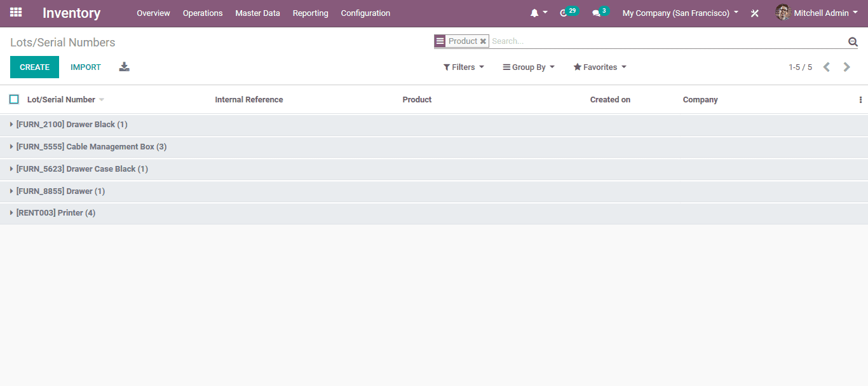Expand the RENT003 Printer group
This screenshot has height=386, width=868.
pos(434,213)
